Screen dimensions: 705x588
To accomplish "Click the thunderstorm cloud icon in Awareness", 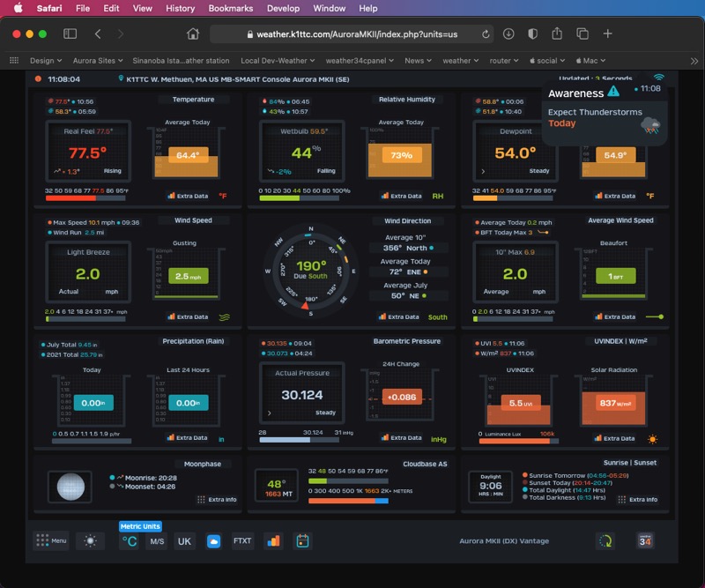I will pos(650,124).
